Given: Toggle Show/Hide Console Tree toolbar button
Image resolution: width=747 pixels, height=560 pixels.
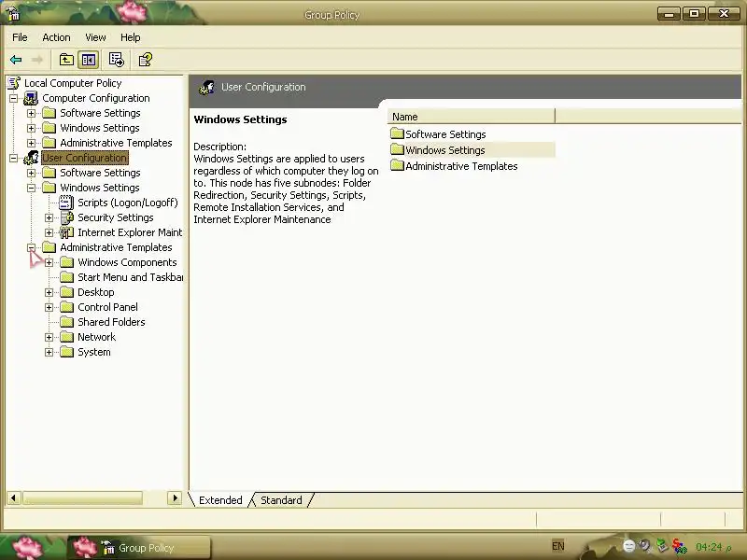Looking at the screenshot, I should [x=89, y=60].
